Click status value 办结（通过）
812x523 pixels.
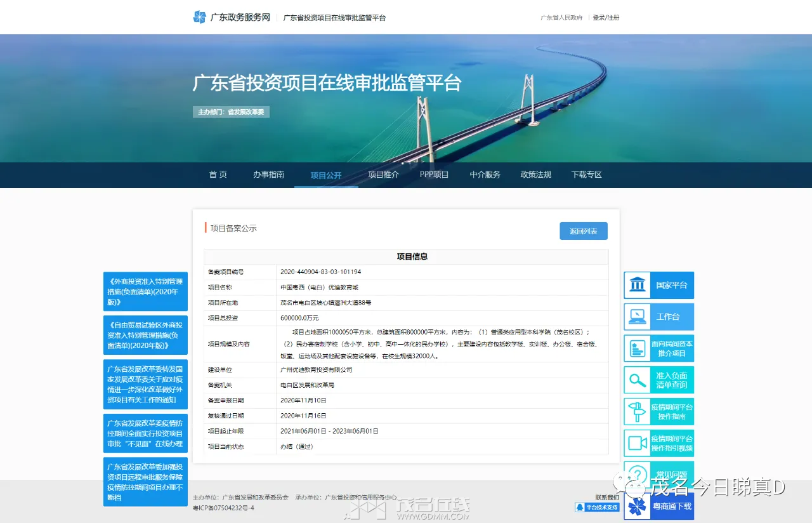(297, 447)
